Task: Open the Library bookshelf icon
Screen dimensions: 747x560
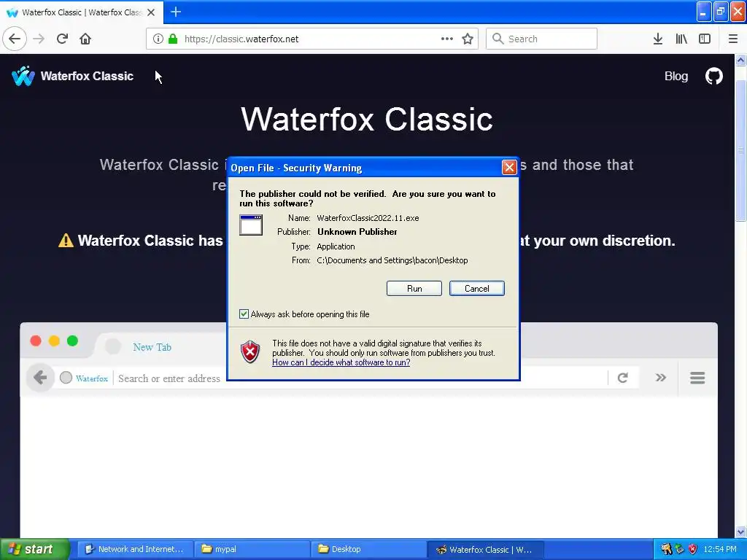Action: coord(681,39)
